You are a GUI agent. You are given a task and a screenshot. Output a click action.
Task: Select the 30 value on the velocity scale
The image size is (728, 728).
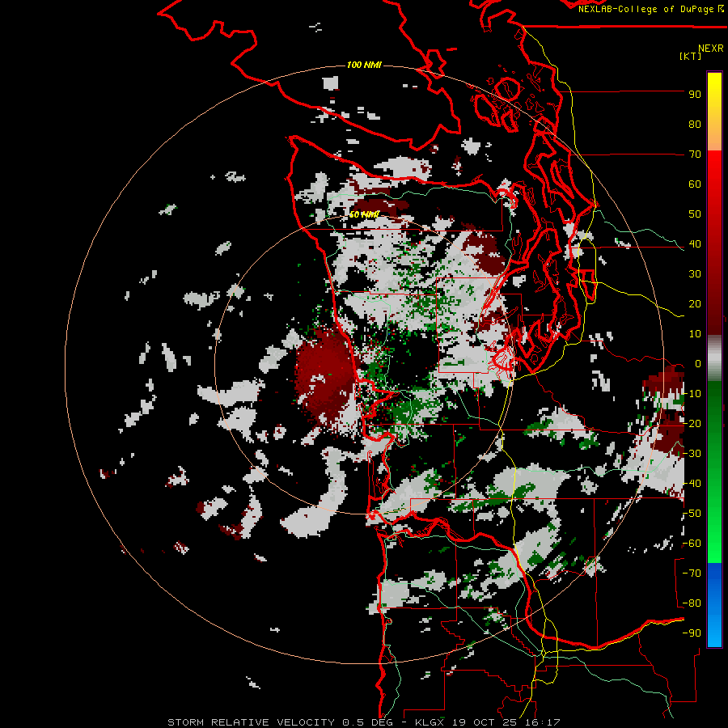click(695, 274)
